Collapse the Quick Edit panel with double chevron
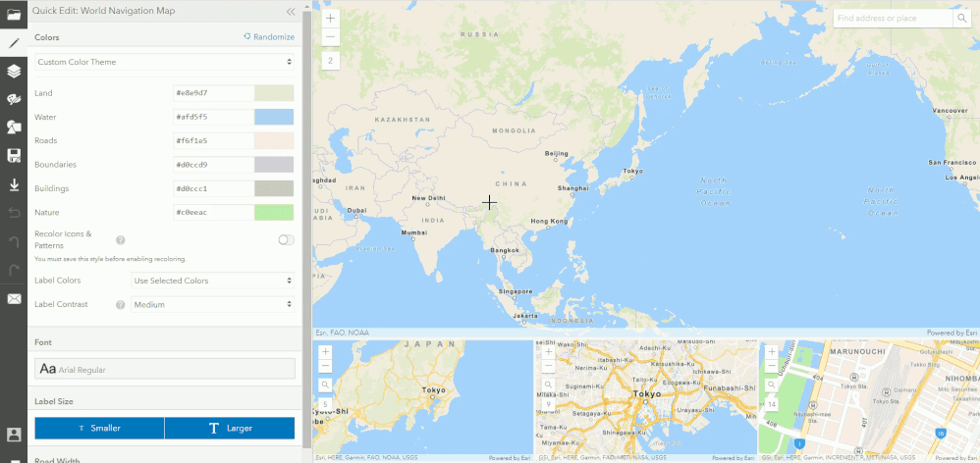 [291, 11]
